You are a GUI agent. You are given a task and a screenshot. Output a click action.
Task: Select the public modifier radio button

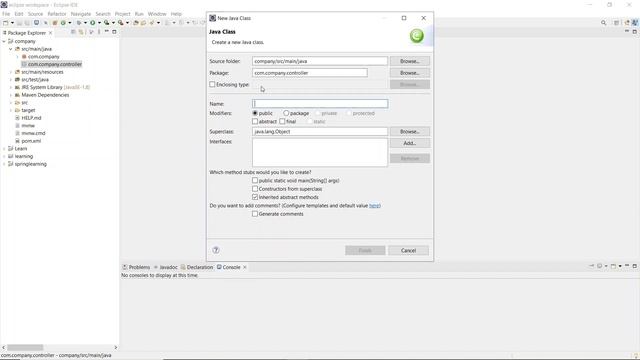click(x=255, y=113)
